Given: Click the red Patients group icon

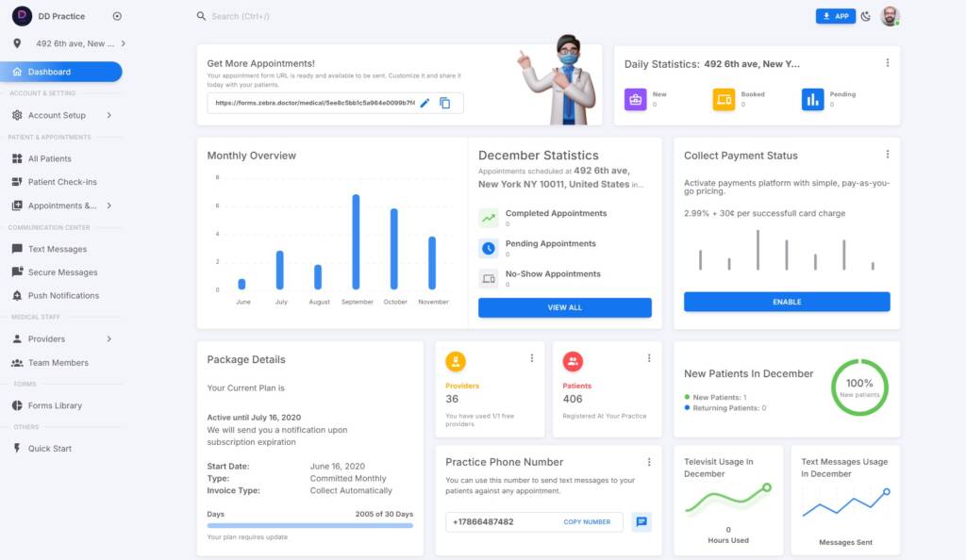Looking at the screenshot, I should 573,361.
